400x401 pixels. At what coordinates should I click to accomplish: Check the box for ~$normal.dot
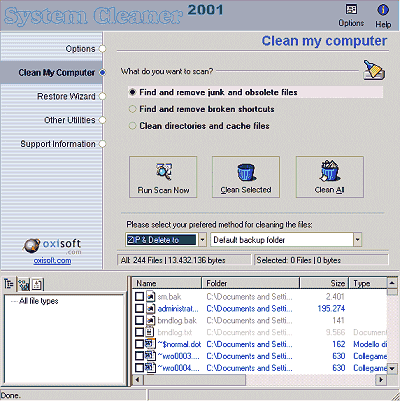tap(139, 344)
